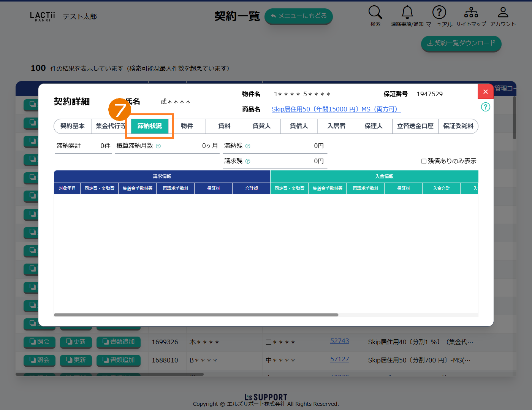
Task: Switch to the 立替送金口座 tab
Action: point(415,126)
